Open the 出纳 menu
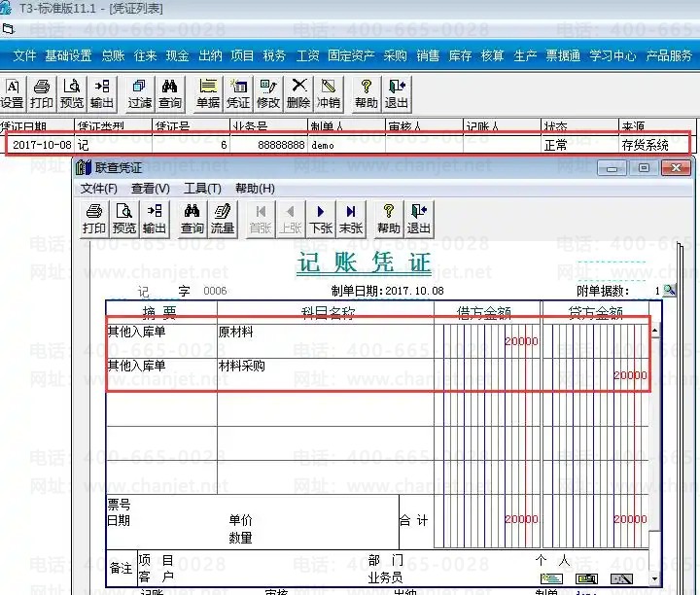Screen dimensions: 700x595 click(210, 55)
